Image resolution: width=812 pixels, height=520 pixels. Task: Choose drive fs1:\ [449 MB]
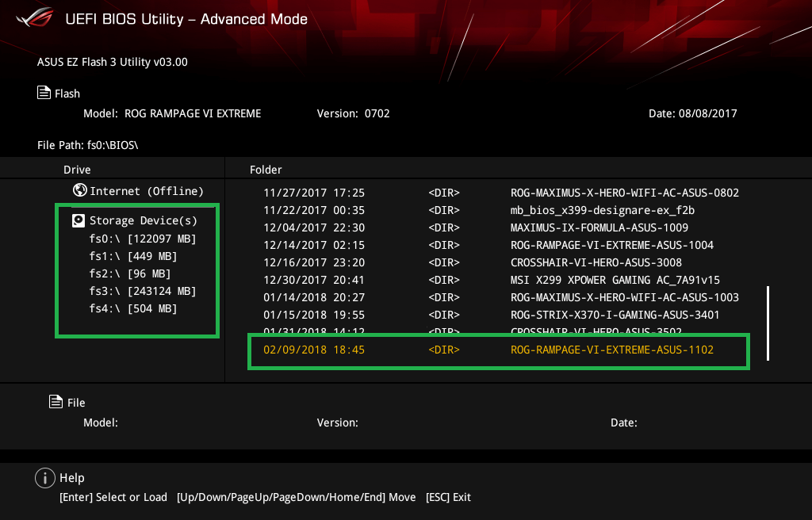pos(133,256)
